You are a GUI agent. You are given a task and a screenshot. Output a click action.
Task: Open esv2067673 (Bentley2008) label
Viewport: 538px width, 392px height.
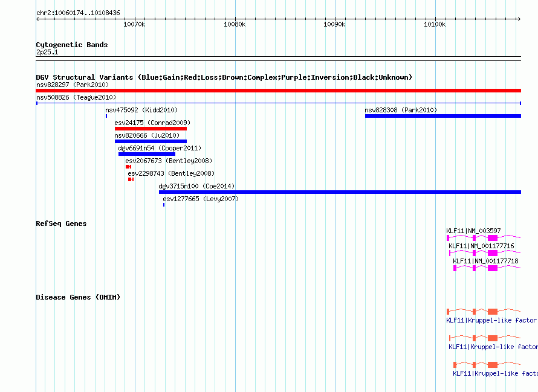(169, 161)
